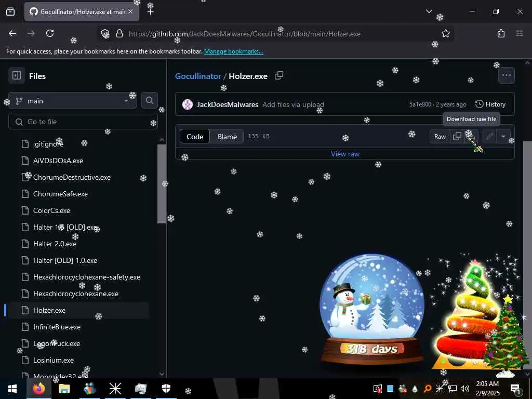
Task: Focus the address bar URL
Action: [x=245, y=34]
